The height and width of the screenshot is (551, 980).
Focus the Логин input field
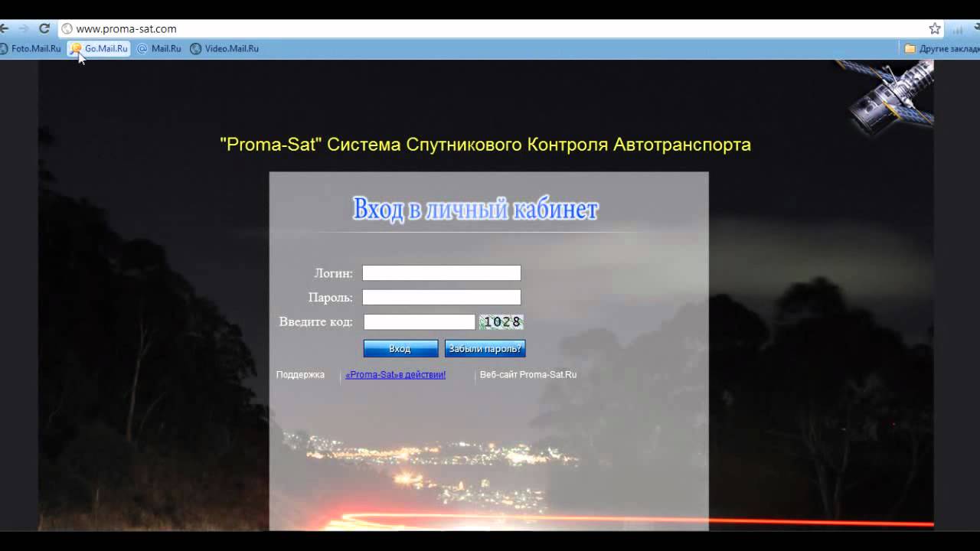442,273
